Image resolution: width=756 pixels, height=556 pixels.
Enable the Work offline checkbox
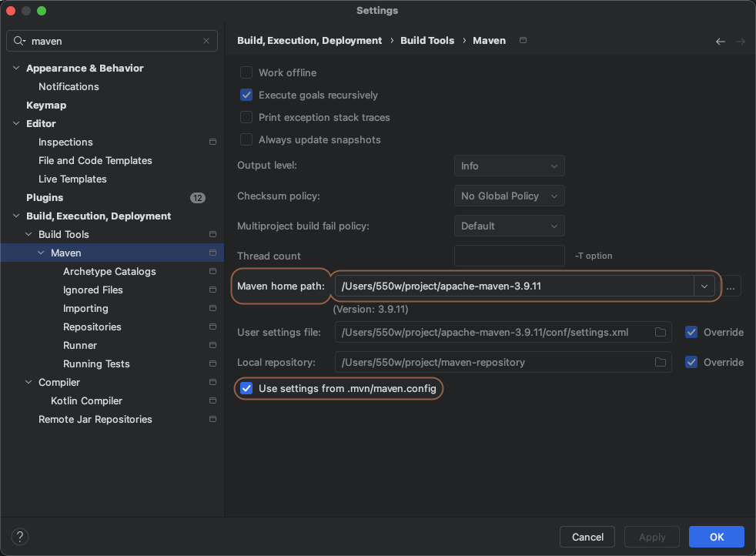(x=246, y=72)
